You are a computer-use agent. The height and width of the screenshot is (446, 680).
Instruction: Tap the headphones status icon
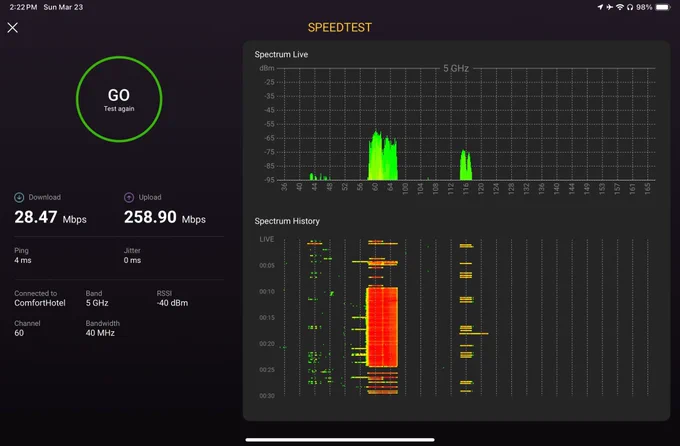click(x=630, y=7)
